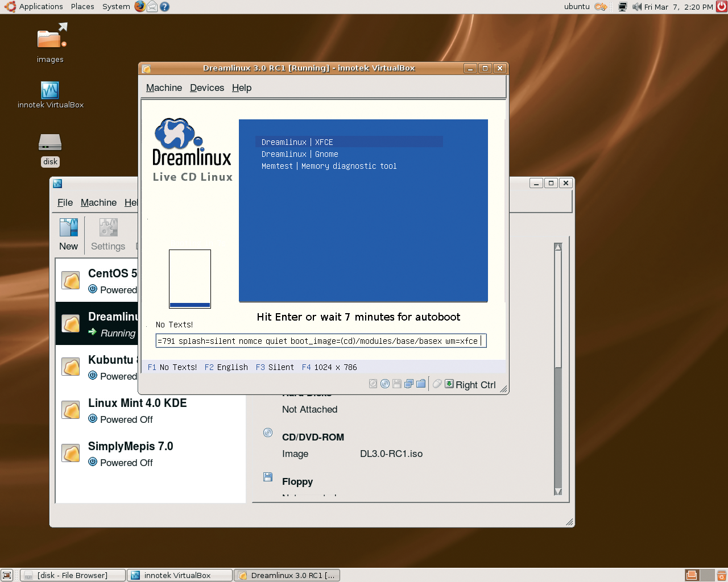Screen dimensions: 728x582
Task: Open the Devices menu
Action: pos(207,88)
